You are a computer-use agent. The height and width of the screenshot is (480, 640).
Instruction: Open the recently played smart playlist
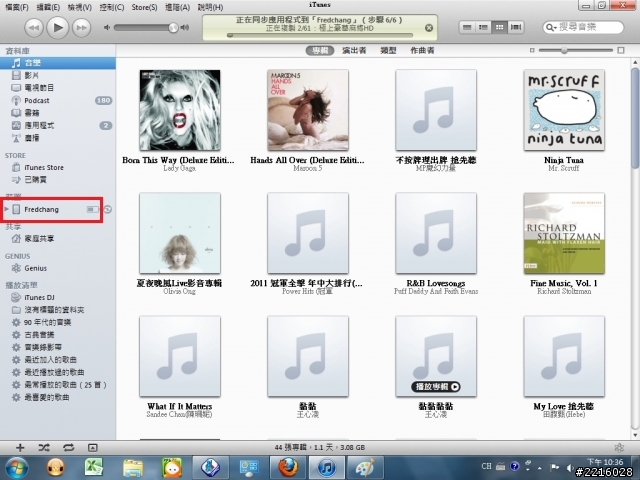coord(58,372)
